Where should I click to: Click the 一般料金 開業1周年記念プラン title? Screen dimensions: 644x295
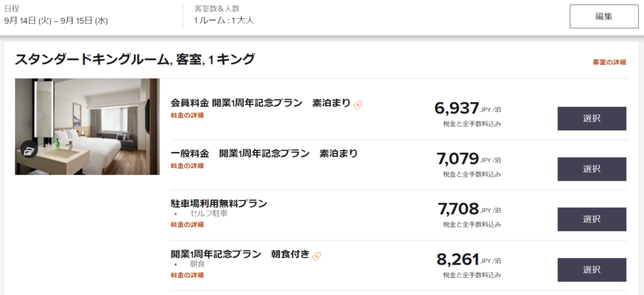(264, 153)
